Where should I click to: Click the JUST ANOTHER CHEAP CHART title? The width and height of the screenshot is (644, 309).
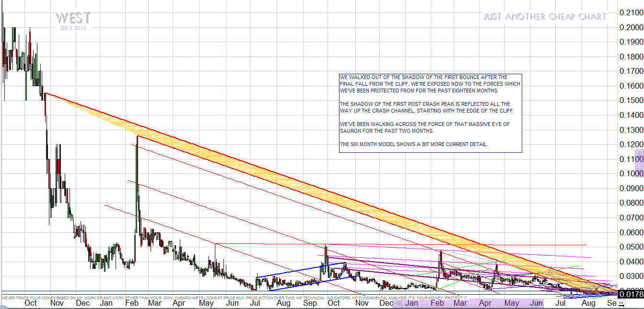(545, 17)
